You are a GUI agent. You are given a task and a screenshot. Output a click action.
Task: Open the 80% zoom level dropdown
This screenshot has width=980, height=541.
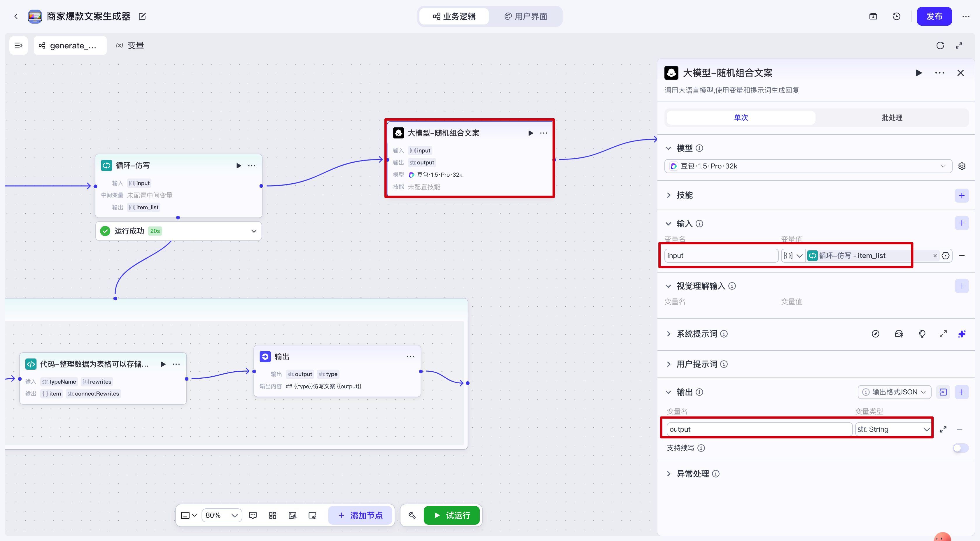(221, 515)
